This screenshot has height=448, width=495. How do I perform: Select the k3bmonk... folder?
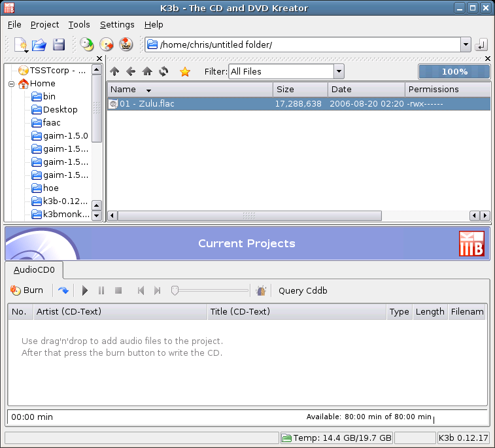tap(60, 215)
